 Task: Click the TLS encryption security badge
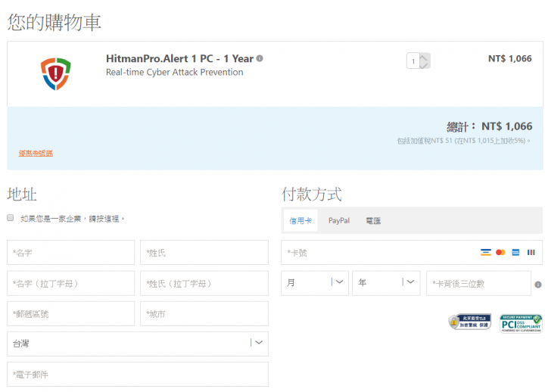(469, 322)
